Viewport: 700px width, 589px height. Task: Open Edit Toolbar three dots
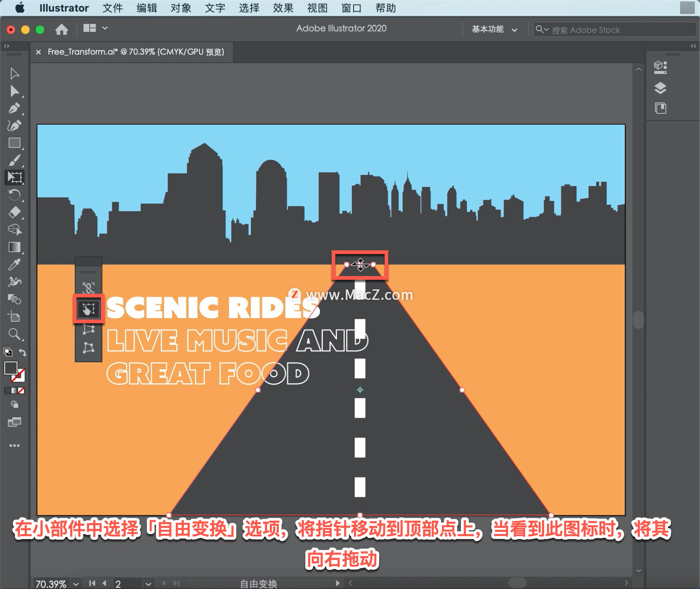(14, 445)
